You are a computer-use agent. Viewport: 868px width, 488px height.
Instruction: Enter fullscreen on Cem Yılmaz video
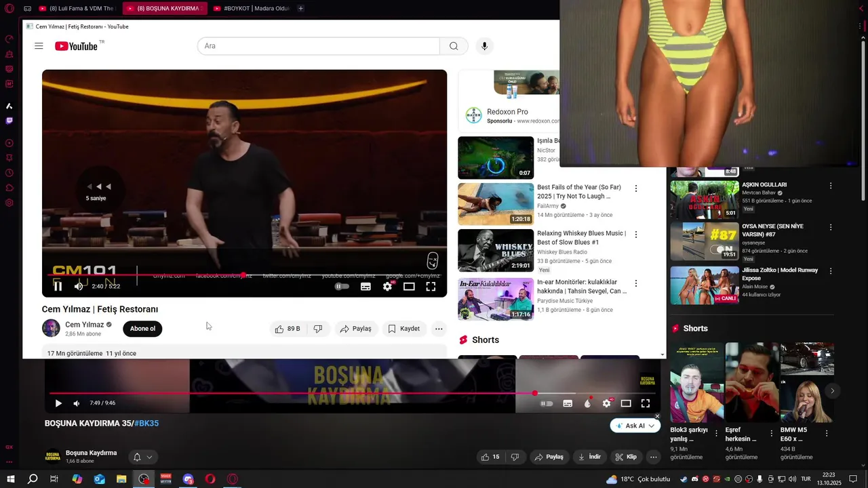pyautogui.click(x=431, y=287)
